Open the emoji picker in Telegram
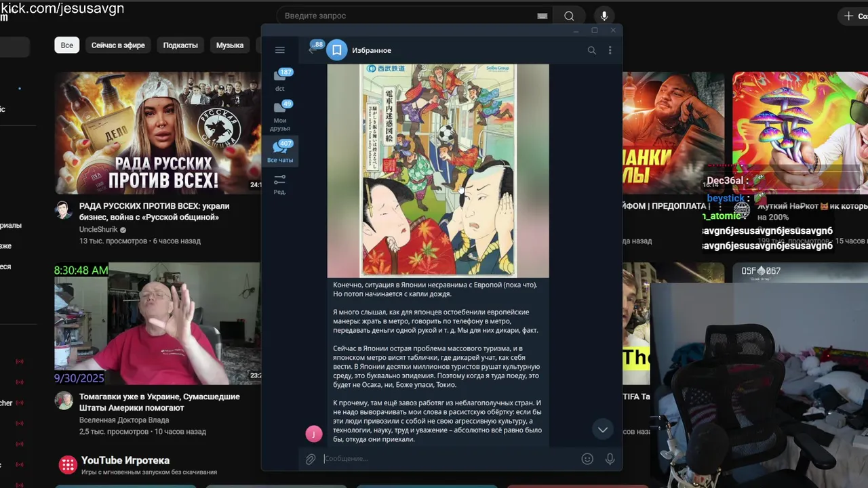Screen dimensions: 868x488 tap(587, 459)
